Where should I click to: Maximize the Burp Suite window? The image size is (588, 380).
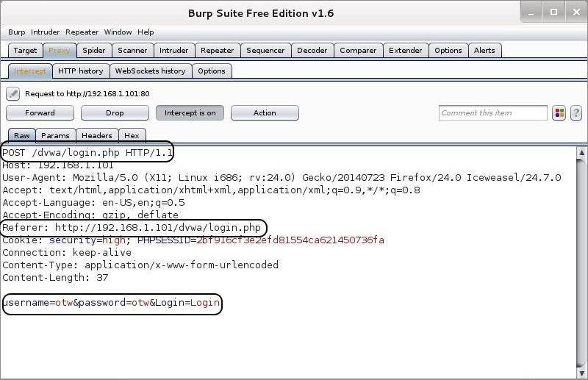(x=553, y=12)
